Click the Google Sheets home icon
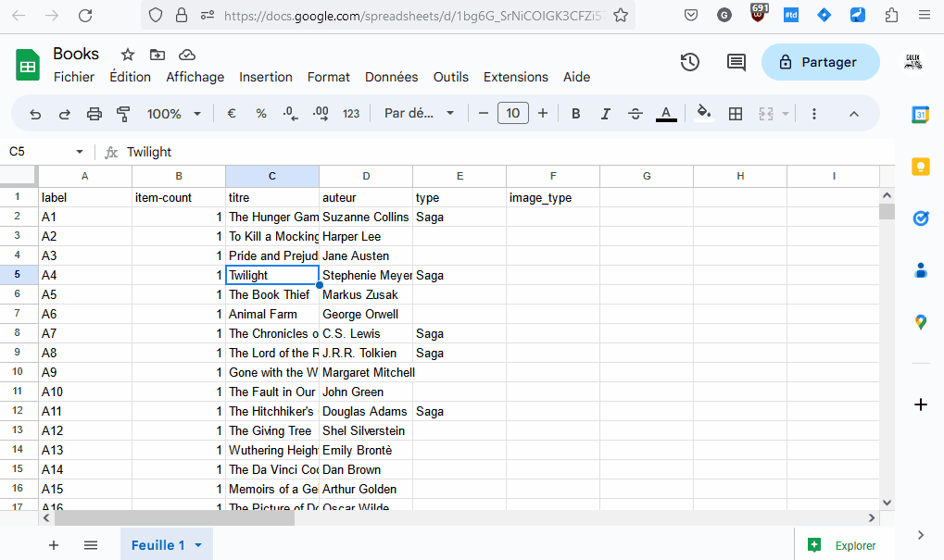 [28, 65]
